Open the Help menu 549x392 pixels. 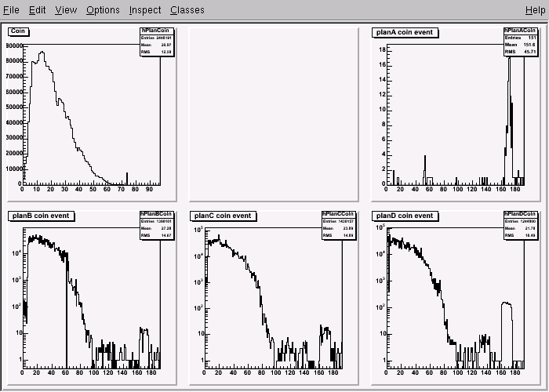click(536, 10)
